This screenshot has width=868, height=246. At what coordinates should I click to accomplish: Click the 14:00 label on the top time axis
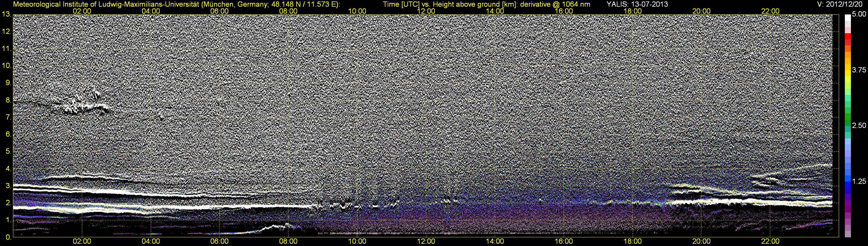click(495, 11)
